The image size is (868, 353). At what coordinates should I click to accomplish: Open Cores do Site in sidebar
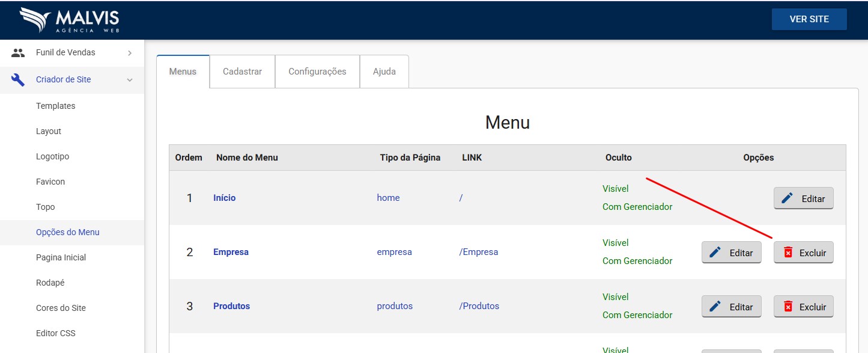pyautogui.click(x=61, y=308)
